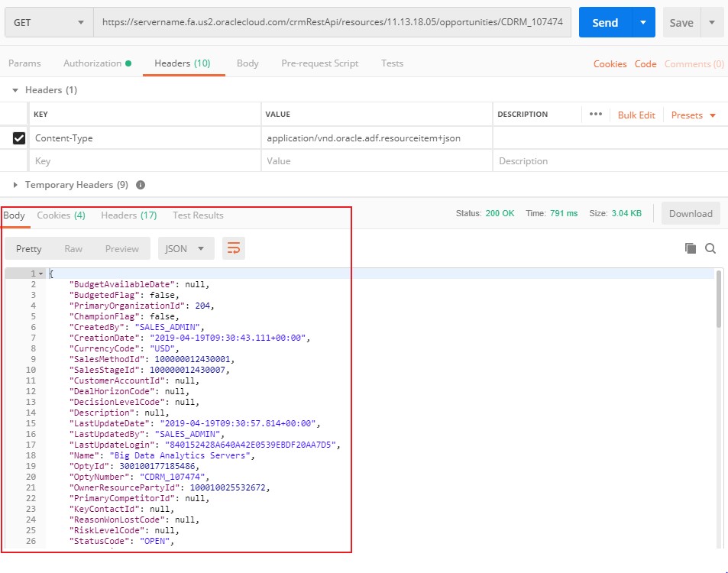The width and height of the screenshot is (728, 573).
Task: Click the KEY column header
Action: coord(40,115)
